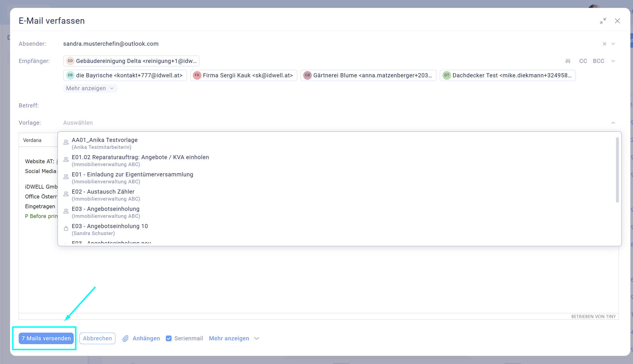
Task: Click the DT avatar on Dachdecker Test
Action: pos(447,75)
